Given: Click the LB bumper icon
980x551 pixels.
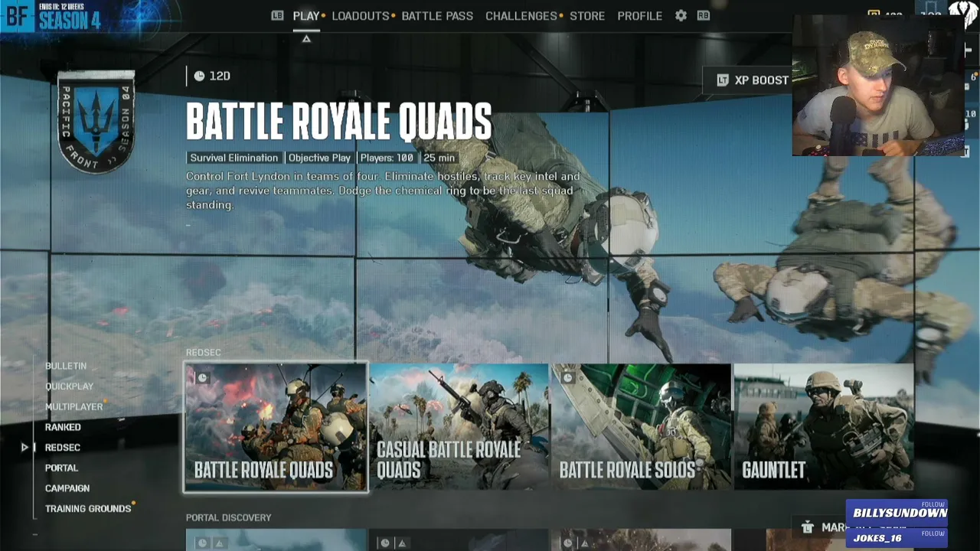Looking at the screenshot, I should click(x=277, y=15).
